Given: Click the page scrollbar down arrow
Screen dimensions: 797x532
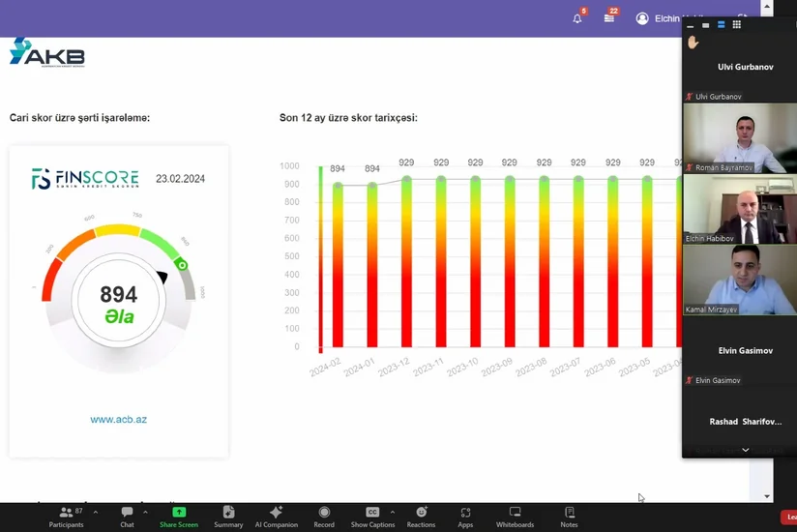Looking at the screenshot, I should (x=767, y=496).
